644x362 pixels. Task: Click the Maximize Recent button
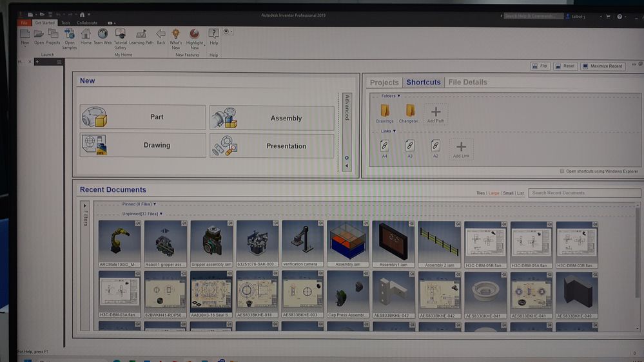coord(603,66)
